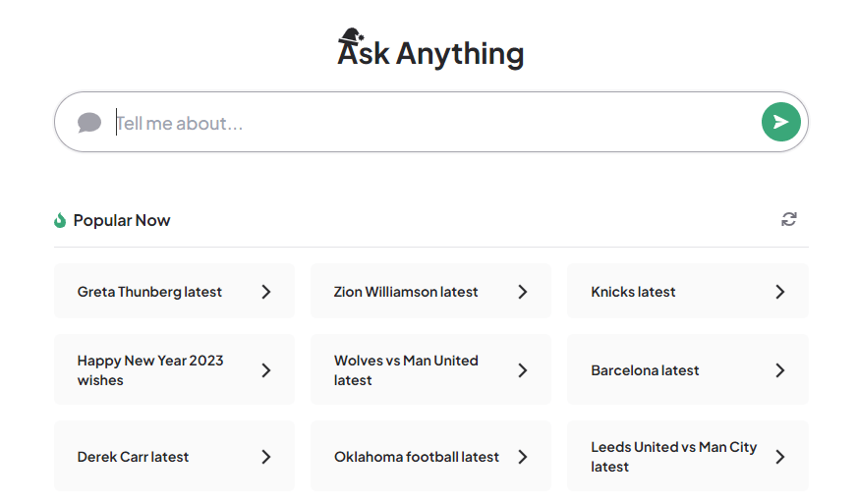The height and width of the screenshot is (504, 857).
Task: Click the arrow next to Knicks latest
Action: coord(779,292)
